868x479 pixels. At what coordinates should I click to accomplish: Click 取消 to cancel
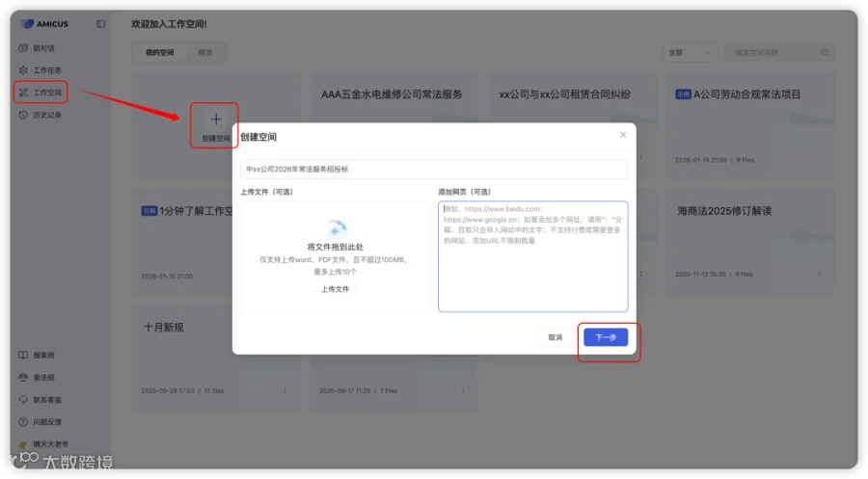coord(556,337)
